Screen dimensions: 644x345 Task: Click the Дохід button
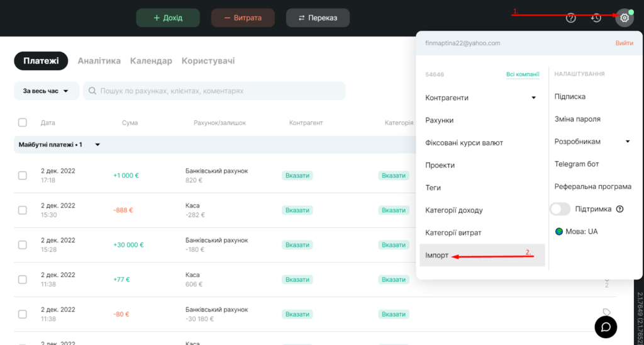(168, 18)
